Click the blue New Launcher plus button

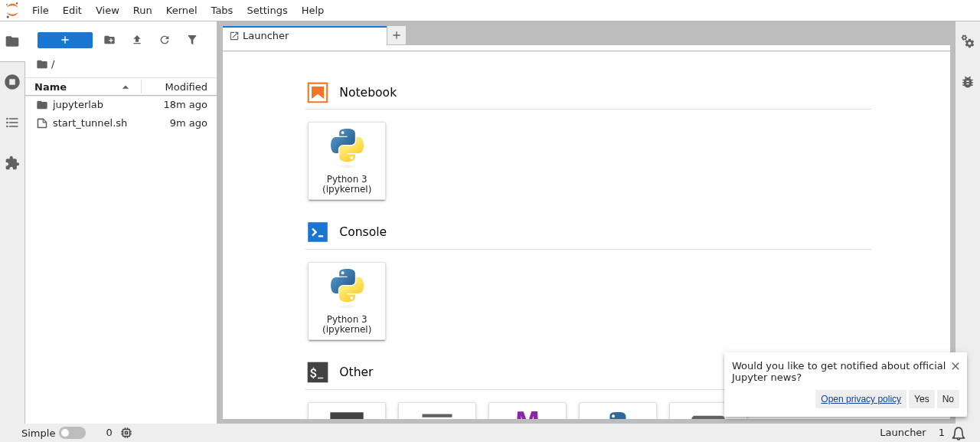point(65,40)
